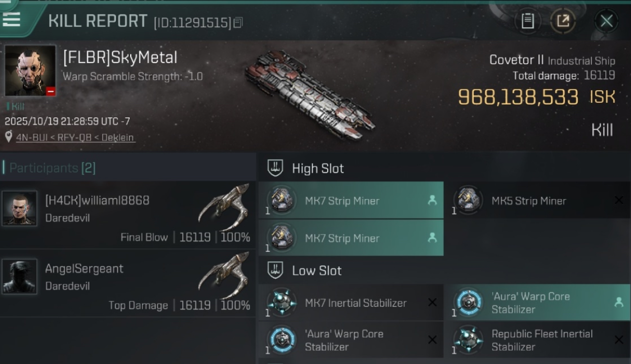Viewport: 631px width, 364px height.
Task: Click the Low Slot section icon
Action: (275, 270)
